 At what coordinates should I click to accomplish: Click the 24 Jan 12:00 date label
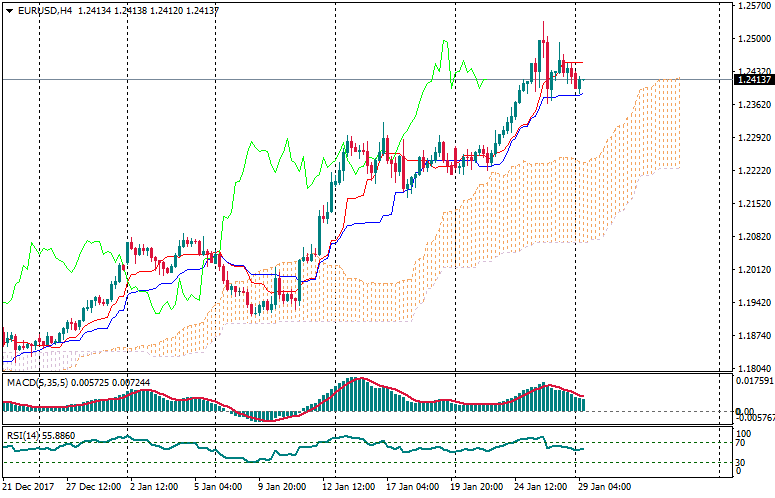543,487
